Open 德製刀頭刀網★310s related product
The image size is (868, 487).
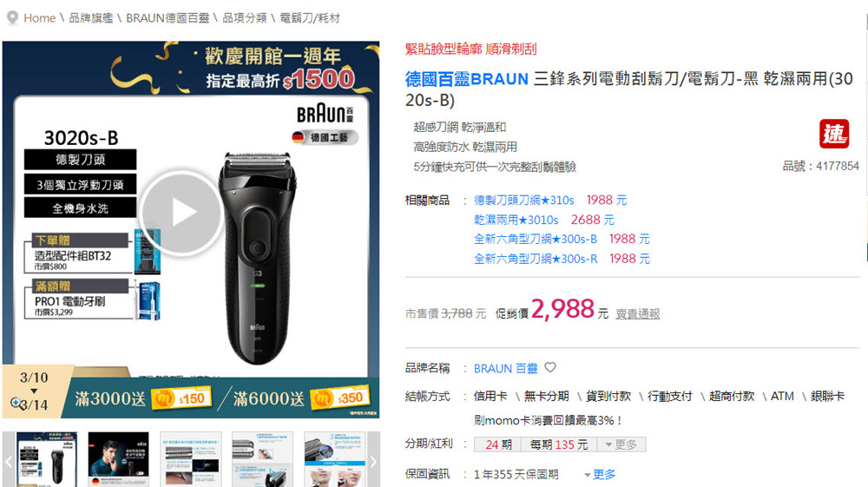tap(523, 201)
